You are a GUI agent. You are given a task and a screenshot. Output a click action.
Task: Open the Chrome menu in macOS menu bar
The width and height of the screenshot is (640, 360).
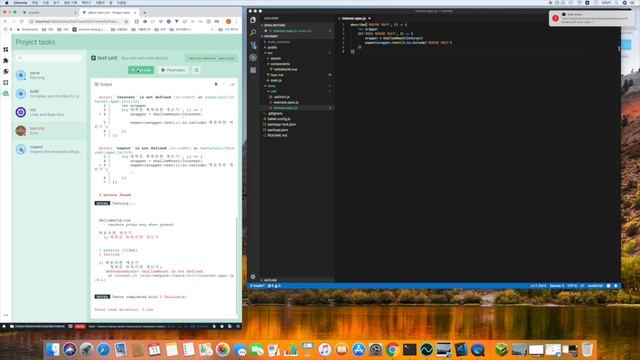pyautogui.click(x=20, y=2)
